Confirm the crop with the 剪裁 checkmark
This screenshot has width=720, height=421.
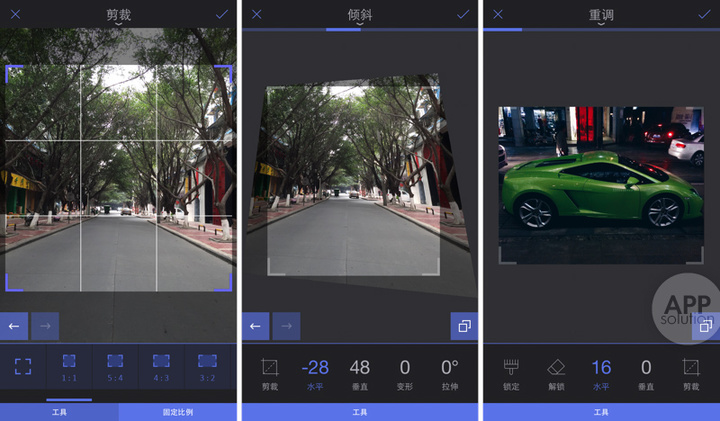point(221,14)
